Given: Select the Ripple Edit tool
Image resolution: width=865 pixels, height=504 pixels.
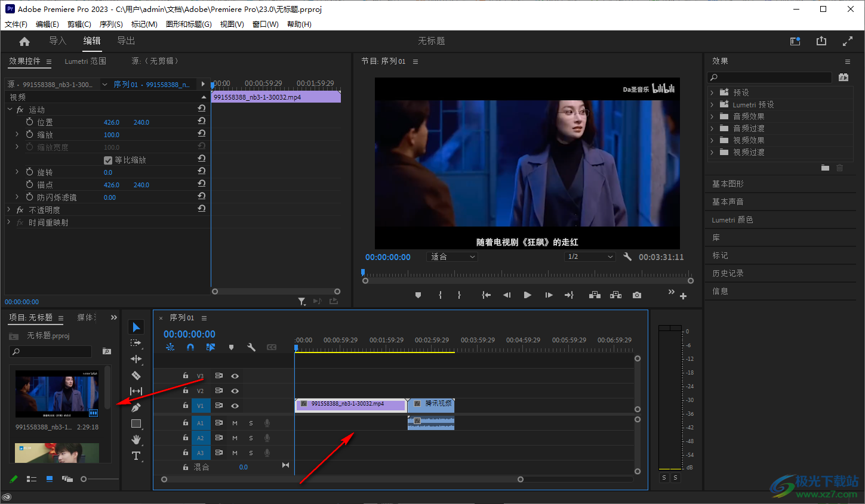Looking at the screenshot, I should tap(136, 359).
